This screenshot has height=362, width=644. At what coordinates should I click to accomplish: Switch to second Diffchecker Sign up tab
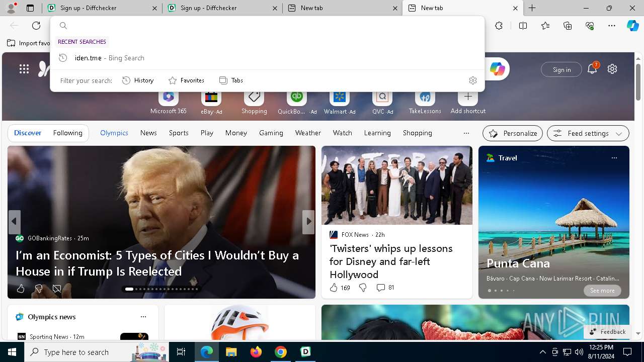click(222, 8)
